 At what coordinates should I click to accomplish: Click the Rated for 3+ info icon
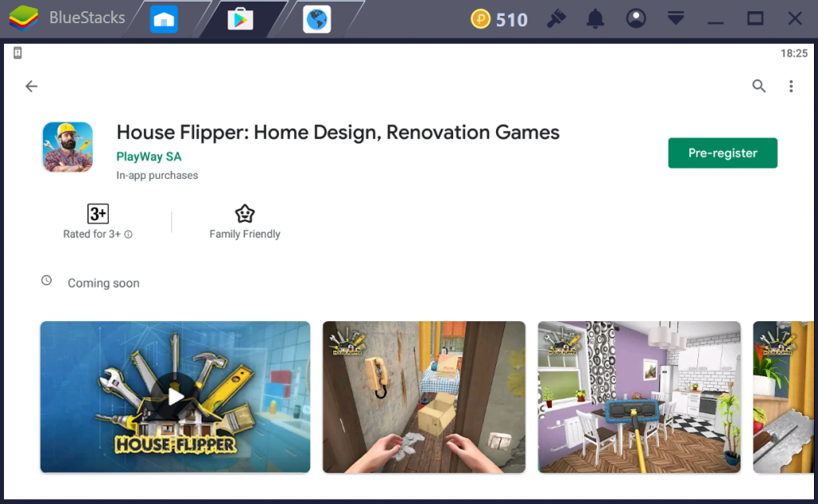pos(129,235)
